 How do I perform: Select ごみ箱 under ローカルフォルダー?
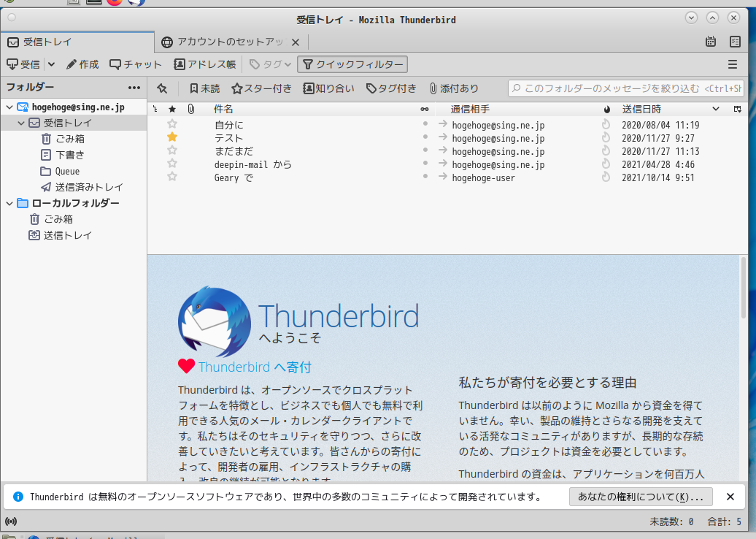pos(52,219)
